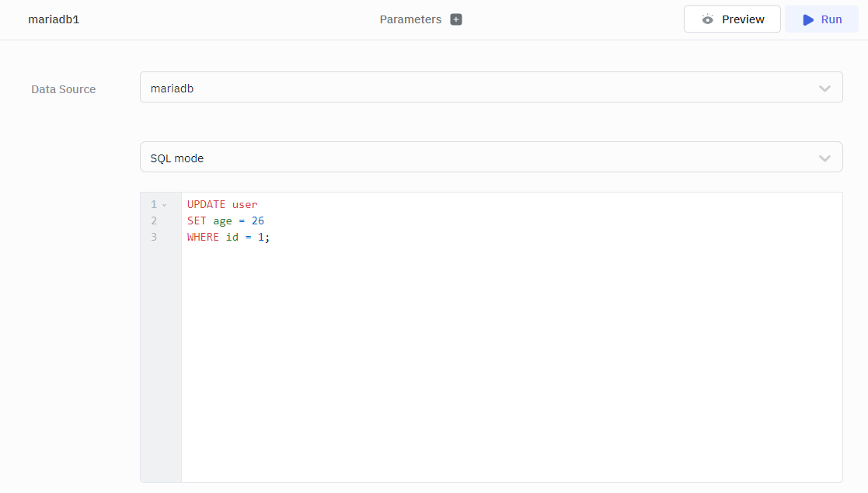Viewport: 868px width, 493px height.
Task: Click line number 3 in gutter
Action: 154,238
